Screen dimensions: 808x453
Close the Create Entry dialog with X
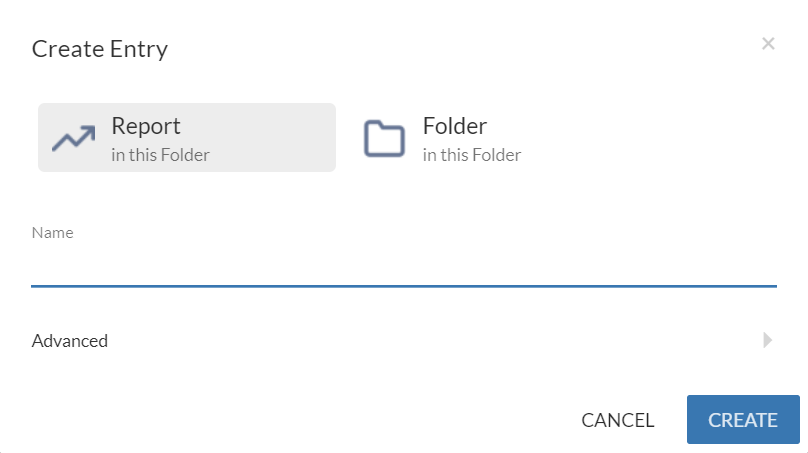(x=768, y=43)
